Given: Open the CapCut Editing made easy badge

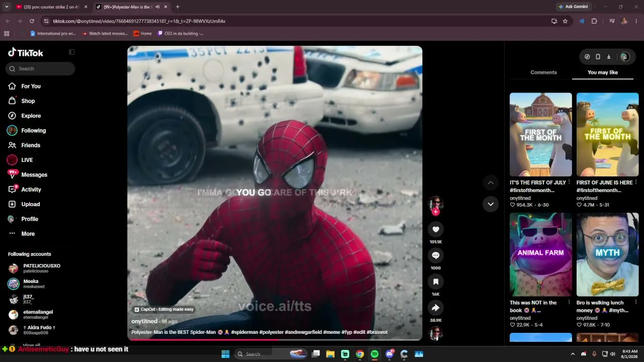Looking at the screenshot, I should coord(164,310).
